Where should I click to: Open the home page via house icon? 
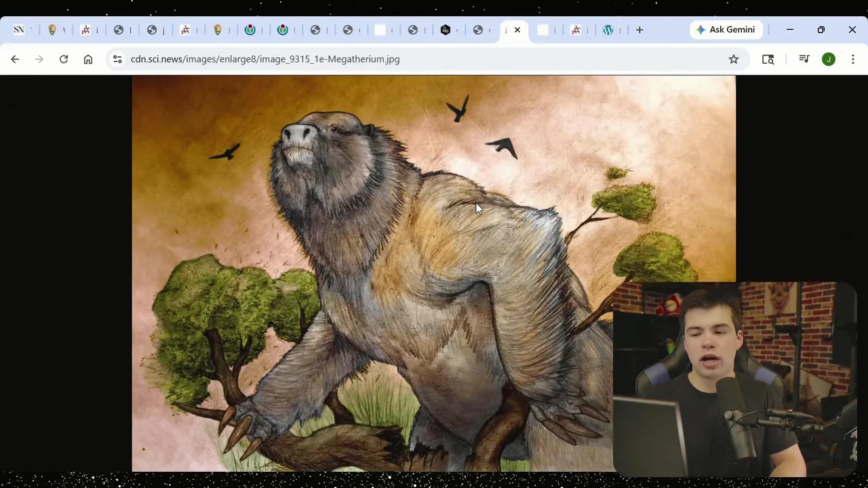tap(88, 59)
